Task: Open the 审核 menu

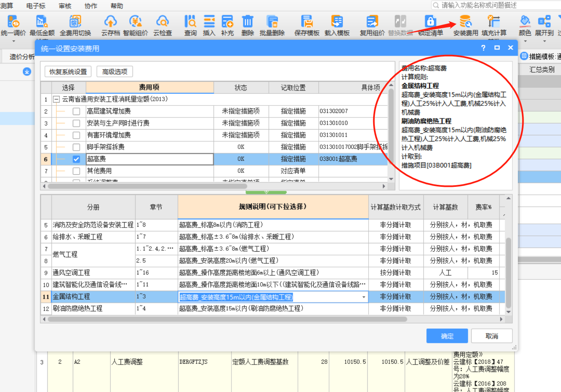Action: click(65, 6)
